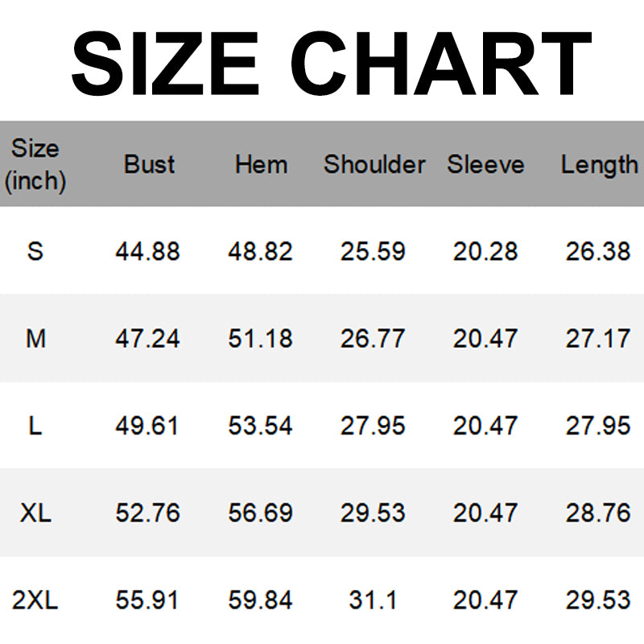This screenshot has height=644, width=644.
Task: Click sleeve value 20.28 for size S
Action: (x=485, y=251)
